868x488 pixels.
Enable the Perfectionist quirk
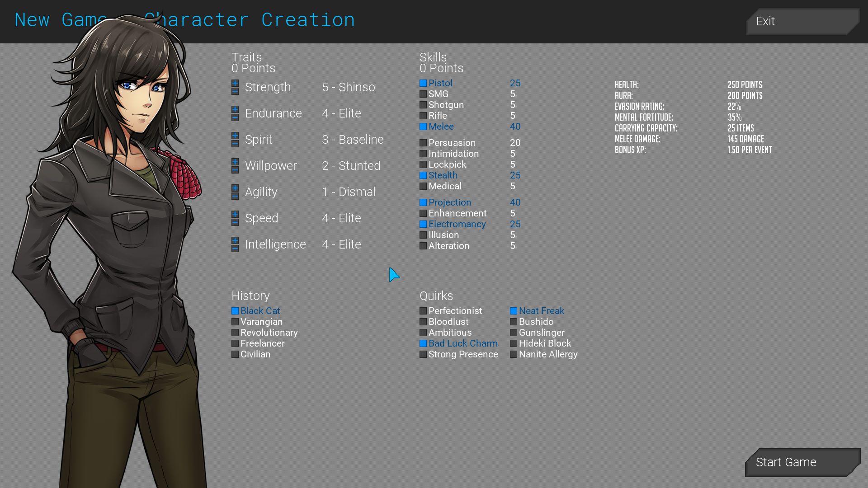(423, 311)
